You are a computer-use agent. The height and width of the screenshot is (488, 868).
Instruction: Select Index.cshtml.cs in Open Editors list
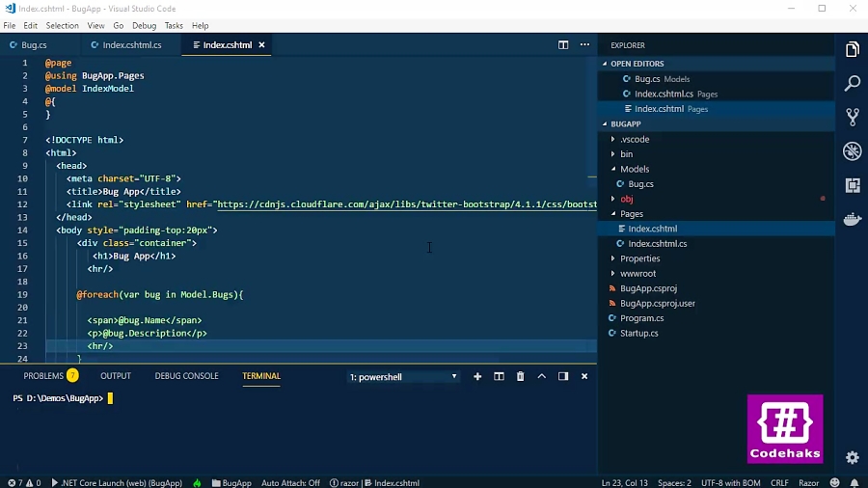(717, 95)
